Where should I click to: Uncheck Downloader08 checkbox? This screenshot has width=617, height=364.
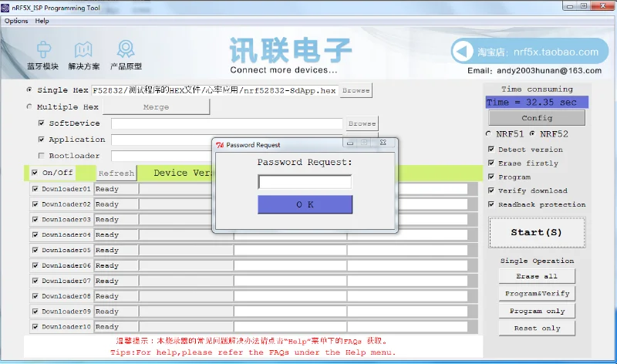click(x=35, y=296)
